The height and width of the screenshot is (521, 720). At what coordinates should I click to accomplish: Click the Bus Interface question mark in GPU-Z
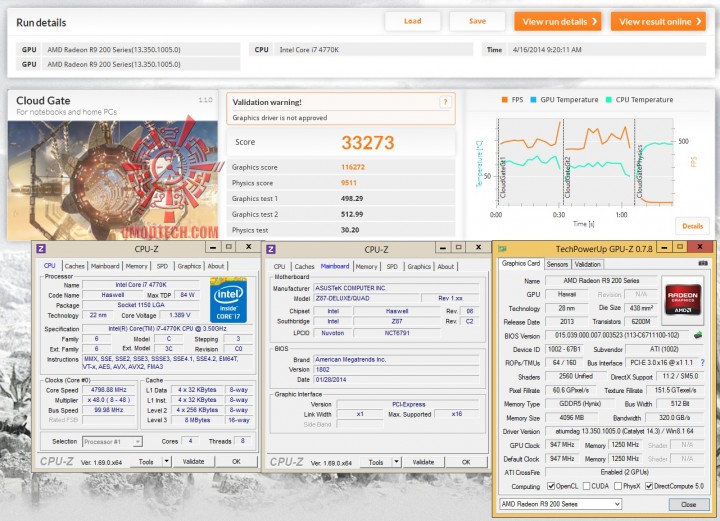tap(703, 363)
